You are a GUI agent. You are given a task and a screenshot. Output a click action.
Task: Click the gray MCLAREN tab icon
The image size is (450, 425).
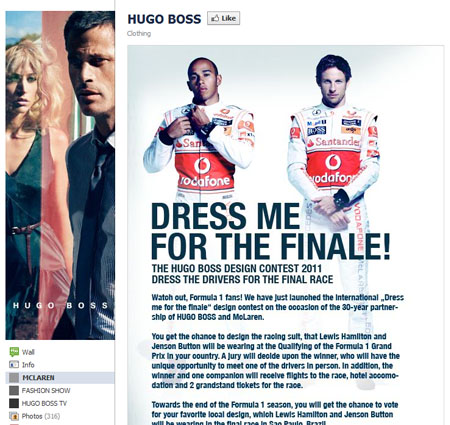pyautogui.click(x=14, y=378)
